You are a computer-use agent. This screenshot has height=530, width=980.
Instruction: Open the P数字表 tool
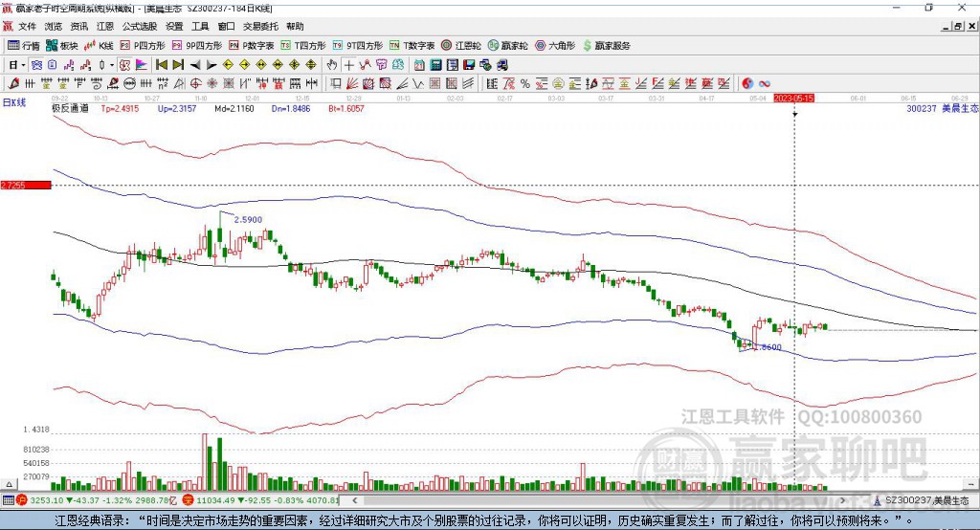click(252, 46)
